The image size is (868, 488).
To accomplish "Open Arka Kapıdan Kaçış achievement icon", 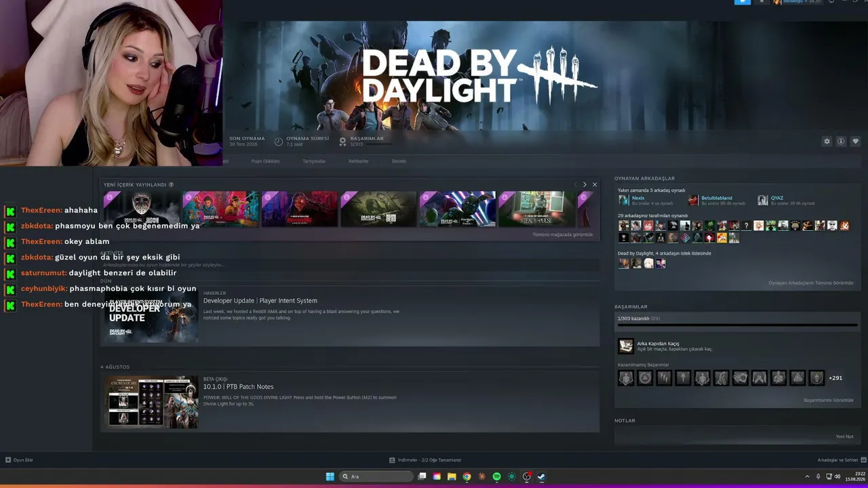I will click(626, 346).
